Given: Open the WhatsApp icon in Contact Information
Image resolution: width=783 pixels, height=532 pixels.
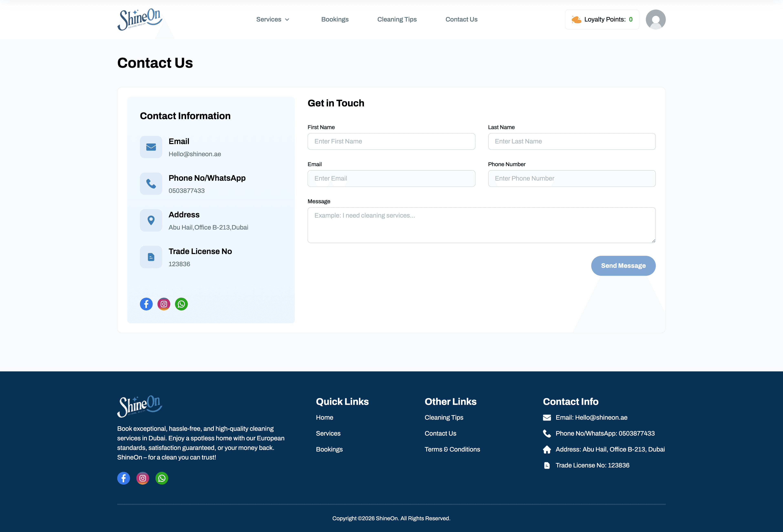Looking at the screenshot, I should coord(181,304).
